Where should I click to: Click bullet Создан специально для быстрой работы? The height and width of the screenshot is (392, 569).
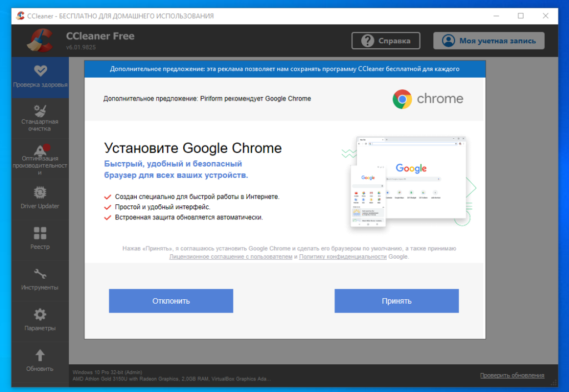[x=197, y=197]
